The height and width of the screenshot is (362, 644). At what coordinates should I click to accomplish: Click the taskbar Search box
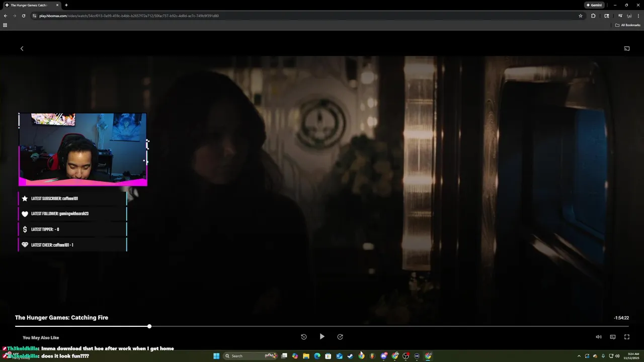[251, 356]
